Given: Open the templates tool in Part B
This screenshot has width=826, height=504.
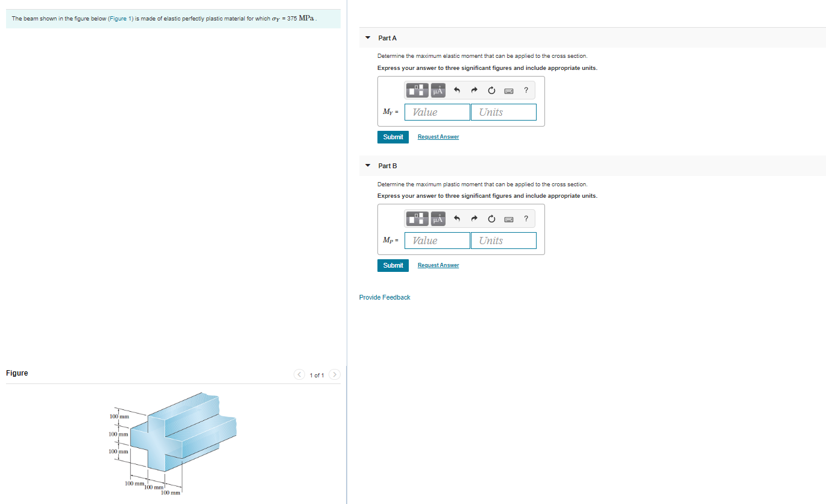Looking at the screenshot, I should (x=417, y=219).
